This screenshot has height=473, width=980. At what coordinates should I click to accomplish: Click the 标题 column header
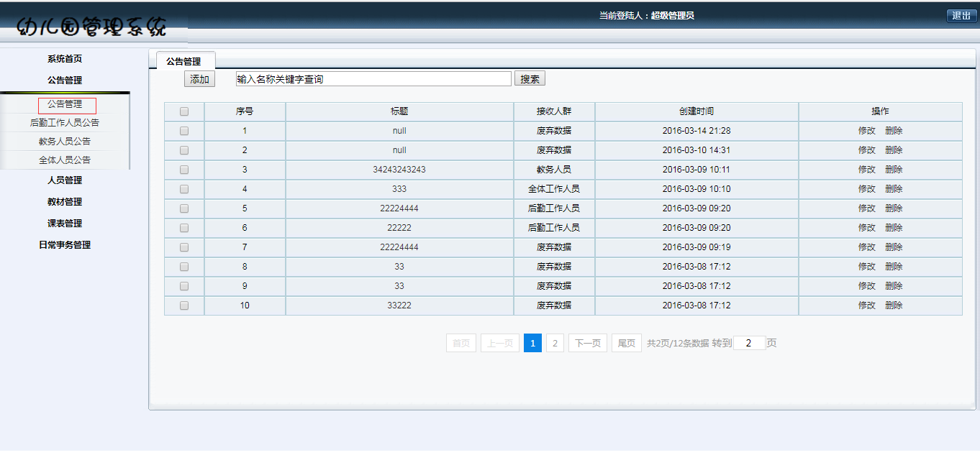coord(399,111)
